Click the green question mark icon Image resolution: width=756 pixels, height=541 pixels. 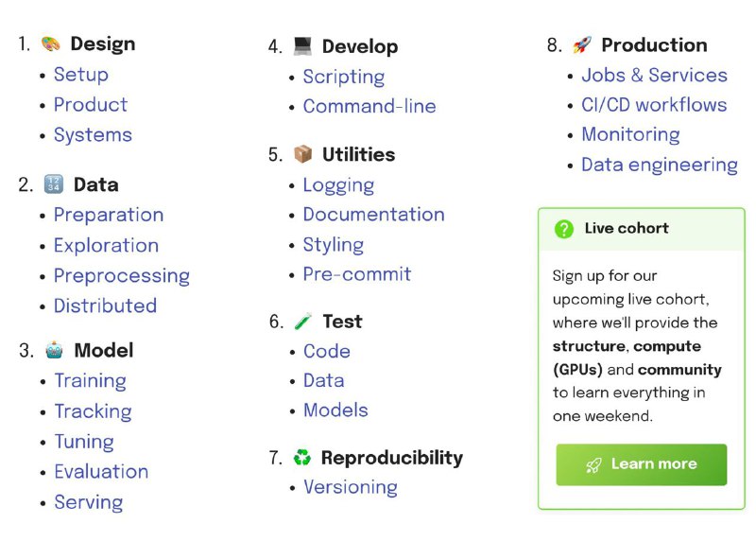(563, 229)
